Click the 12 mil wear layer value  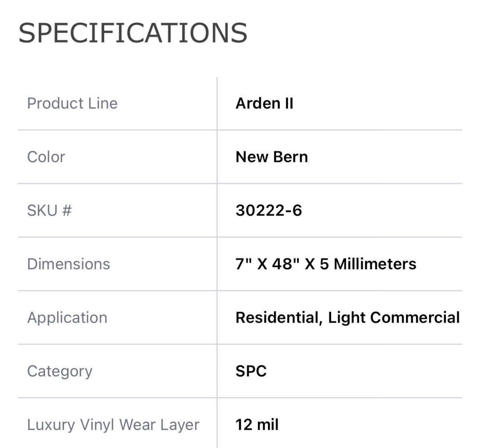[257, 425]
